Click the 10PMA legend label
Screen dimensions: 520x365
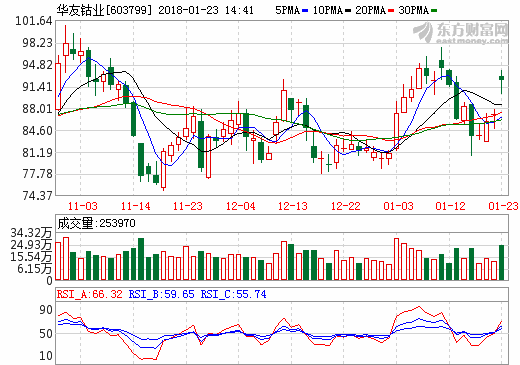click(x=328, y=10)
